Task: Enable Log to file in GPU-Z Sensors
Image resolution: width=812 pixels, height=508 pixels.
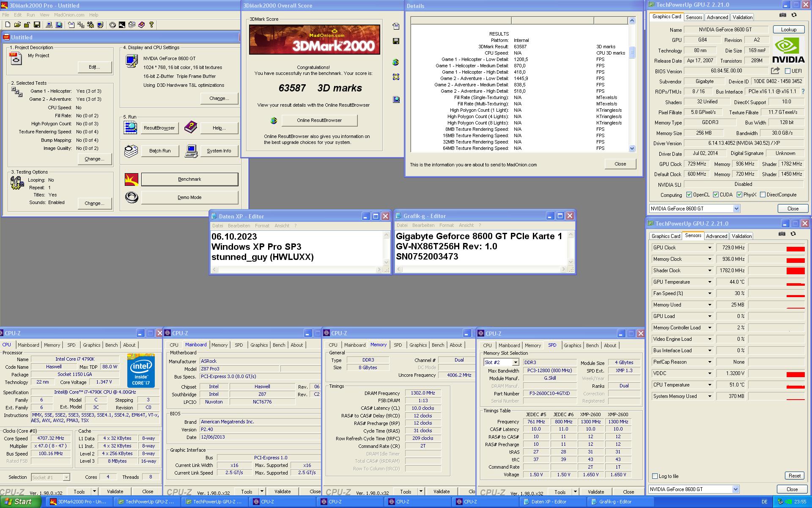Action: [655, 476]
